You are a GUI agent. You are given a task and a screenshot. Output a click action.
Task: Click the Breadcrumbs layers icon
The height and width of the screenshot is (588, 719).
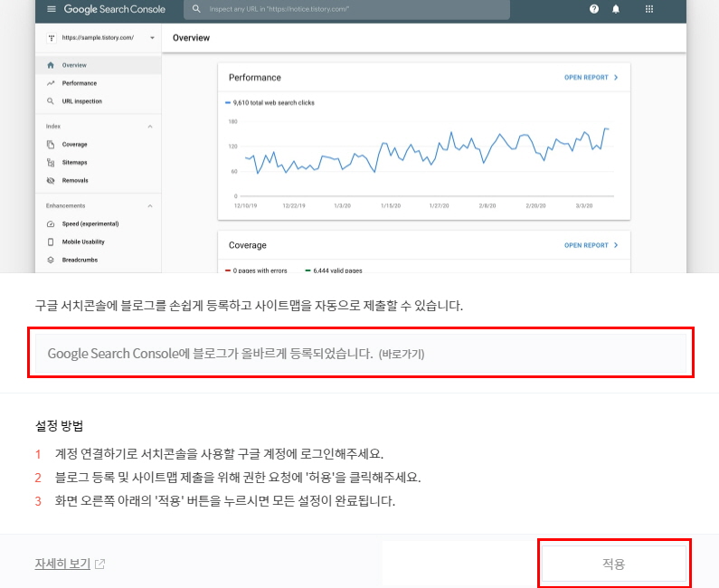tap(51, 260)
